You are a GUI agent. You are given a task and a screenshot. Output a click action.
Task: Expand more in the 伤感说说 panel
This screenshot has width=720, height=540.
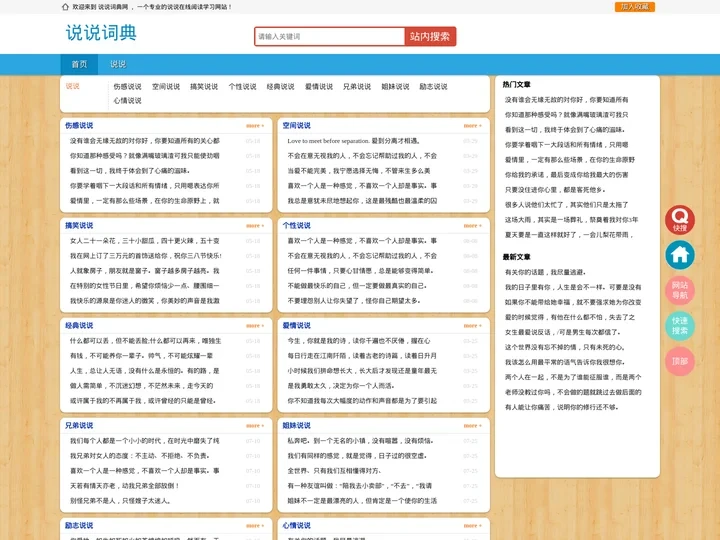click(x=255, y=125)
